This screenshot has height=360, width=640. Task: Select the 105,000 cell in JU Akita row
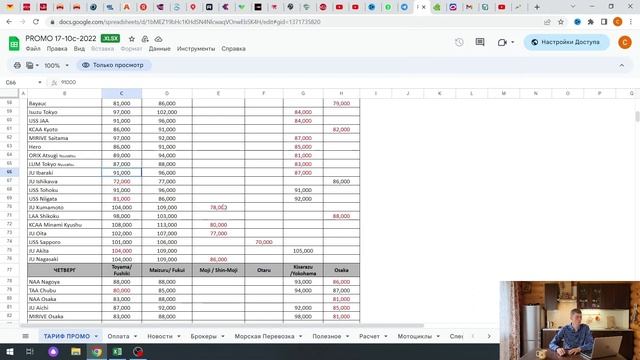point(303,251)
